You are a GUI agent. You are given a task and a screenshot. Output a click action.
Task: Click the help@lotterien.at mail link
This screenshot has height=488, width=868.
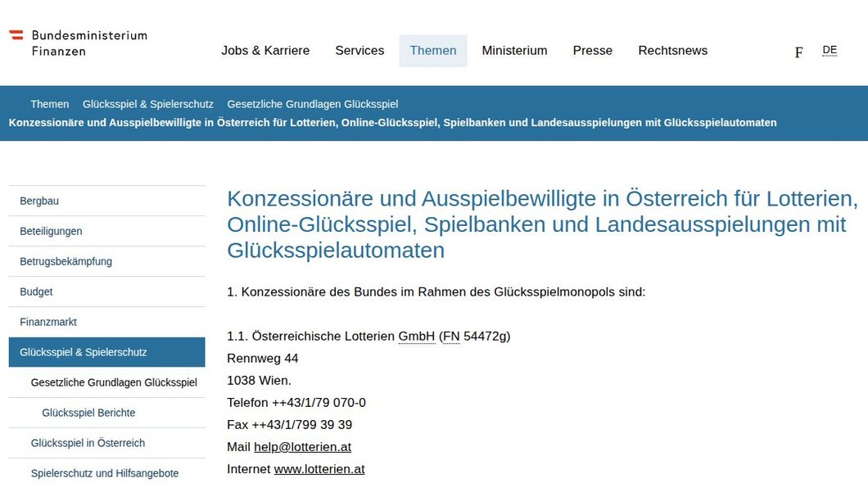coord(302,447)
